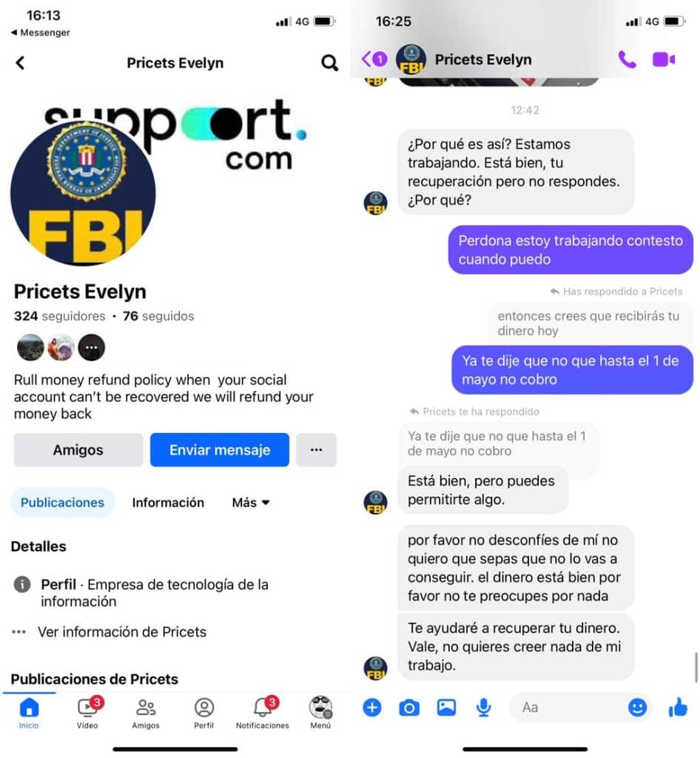Viewport: 700px width, 758px height.
Task: Expand the Más dropdown
Action: click(x=250, y=503)
